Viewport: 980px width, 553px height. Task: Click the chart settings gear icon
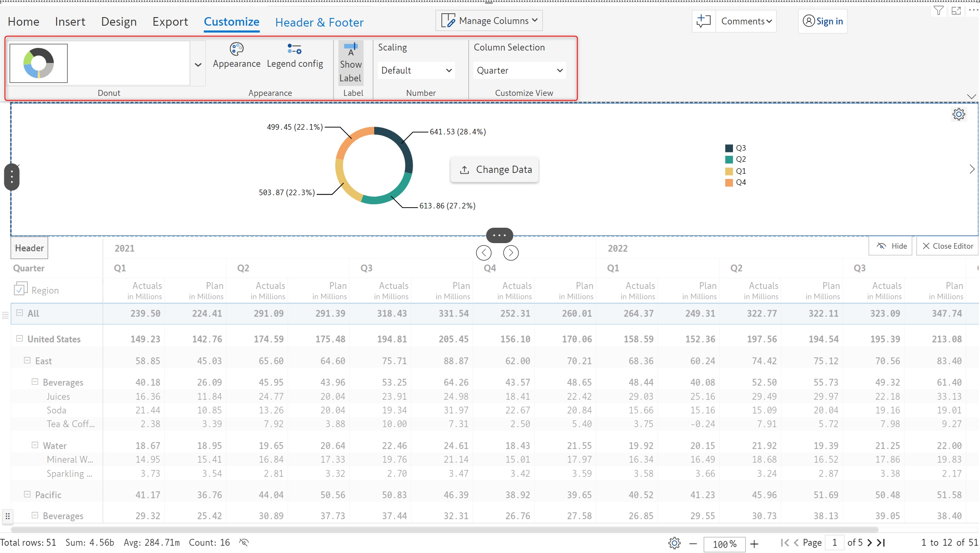click(959, 114)
